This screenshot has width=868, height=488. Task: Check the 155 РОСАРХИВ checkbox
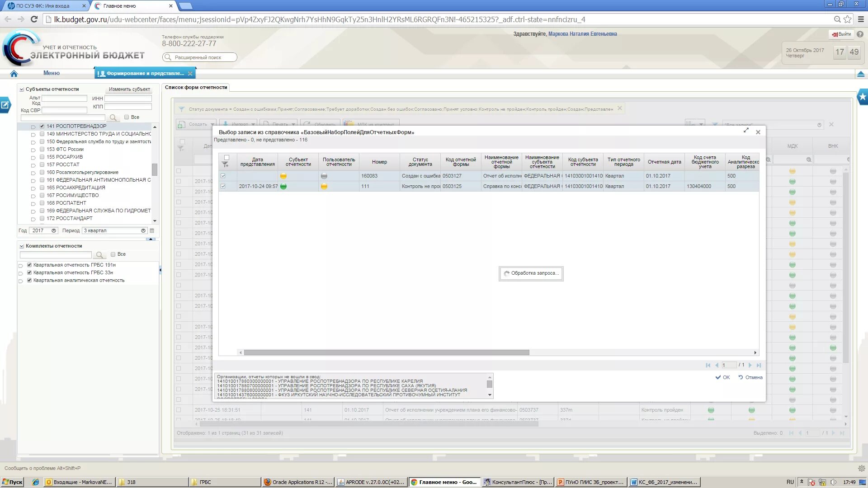[42, 157]
